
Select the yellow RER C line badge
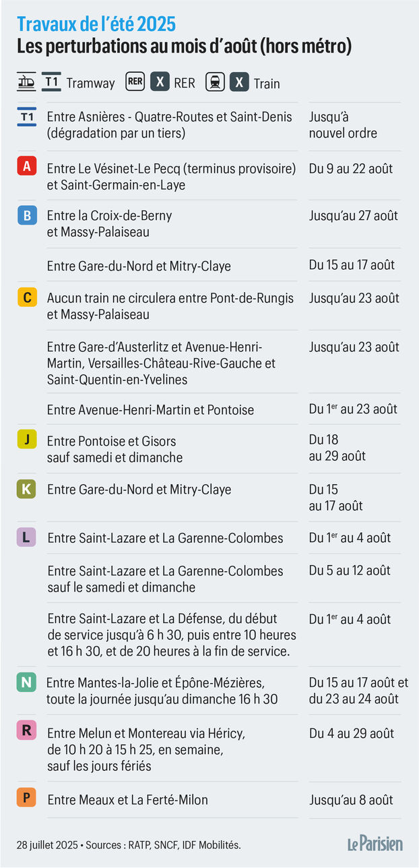[26, 297]
